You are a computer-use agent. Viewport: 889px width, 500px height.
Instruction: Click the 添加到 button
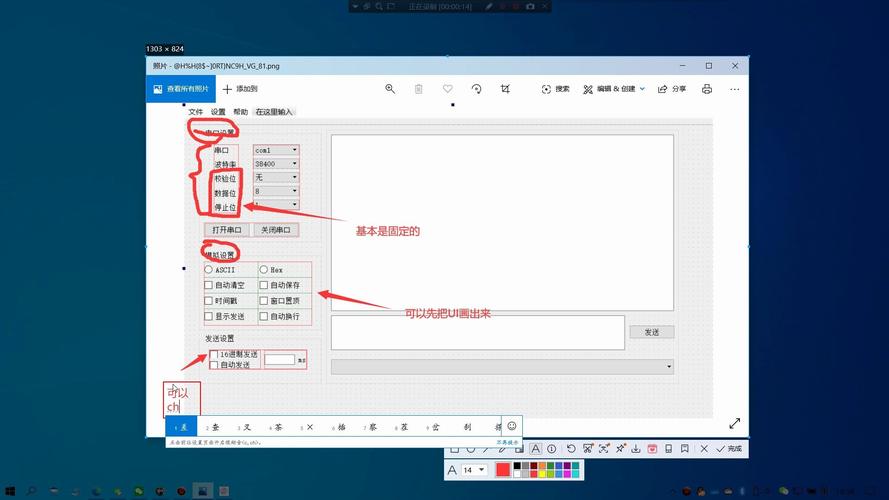240,89
